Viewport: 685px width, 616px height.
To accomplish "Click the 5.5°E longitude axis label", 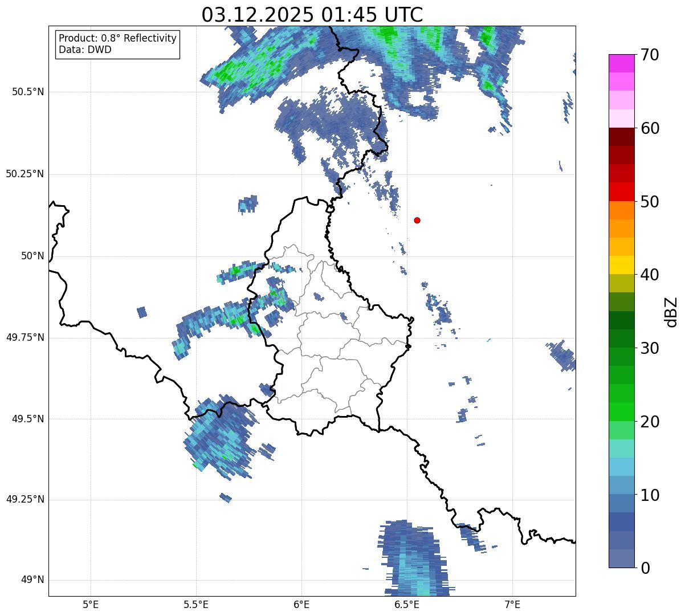I will [x=196, y=604].
